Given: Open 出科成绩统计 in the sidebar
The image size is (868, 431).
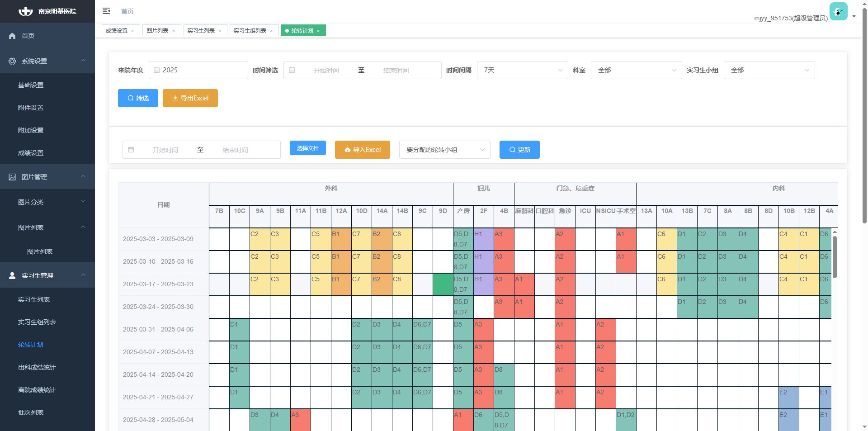Looking at the screenshot, I should coord(37,367).
